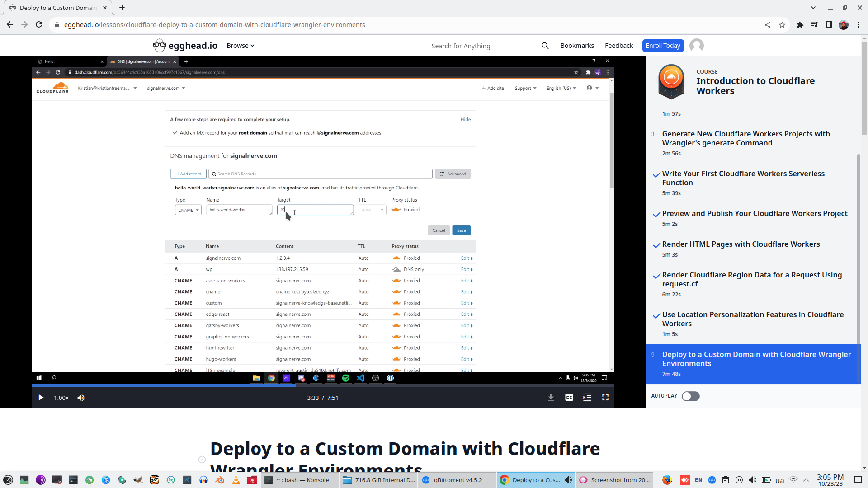
Task: Enter fullscreen video mode
Action: coord(605,398)
